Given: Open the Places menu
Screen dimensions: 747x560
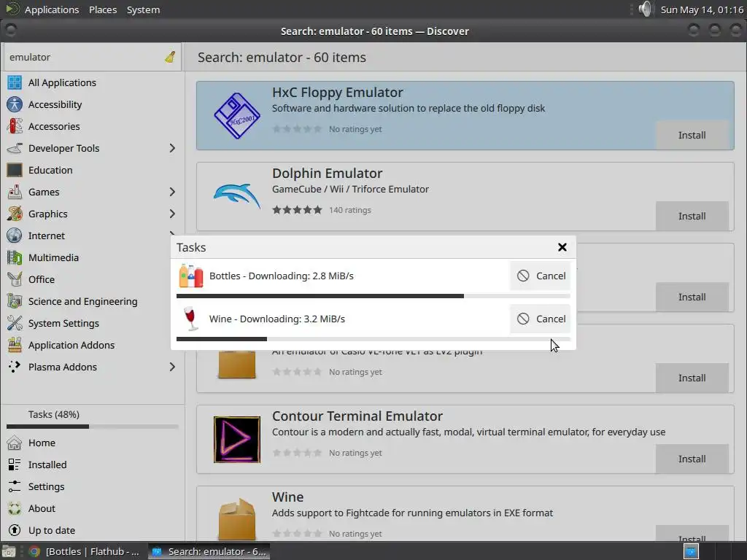Looking at the screenshot, I should [103, 9].
